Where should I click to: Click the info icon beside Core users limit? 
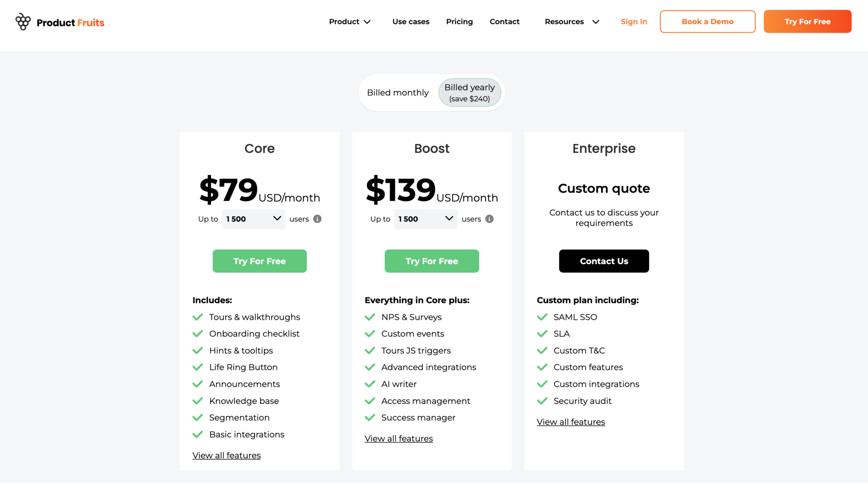click(317, 219)
